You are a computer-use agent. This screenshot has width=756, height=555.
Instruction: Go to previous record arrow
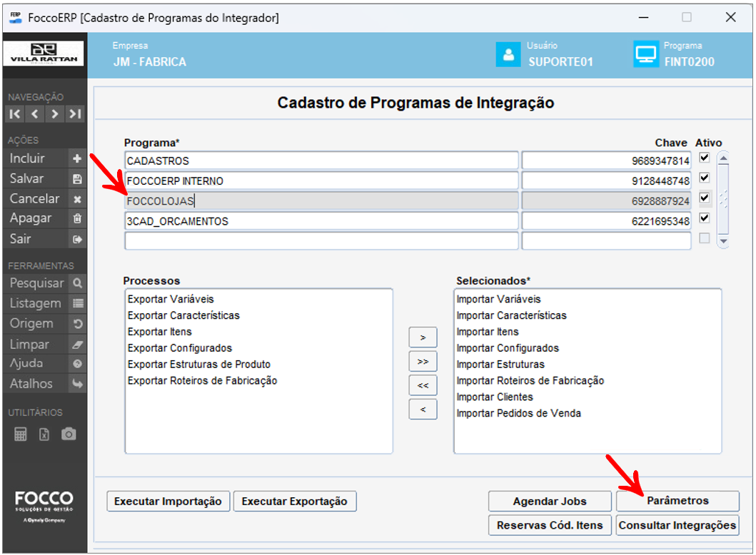(x=35, y=114)
